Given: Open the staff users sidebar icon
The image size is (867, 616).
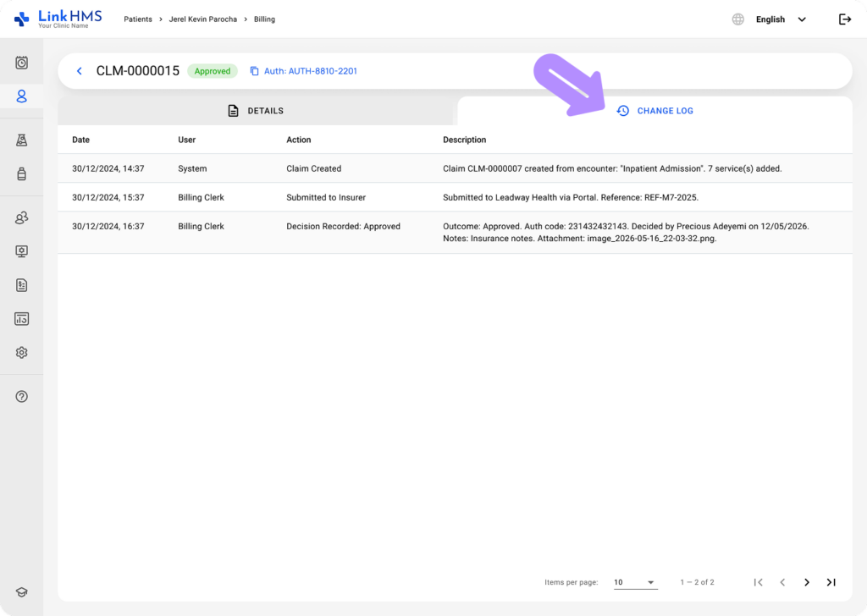Looking at the screenshot, I should tap(21, 217).
